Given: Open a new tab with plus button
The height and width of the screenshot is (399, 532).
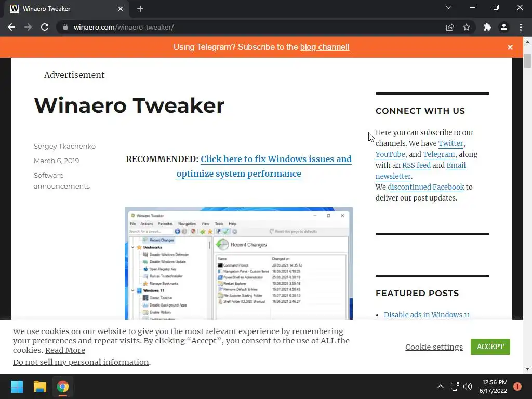Looking at the screenshot, I should point(140,9).
